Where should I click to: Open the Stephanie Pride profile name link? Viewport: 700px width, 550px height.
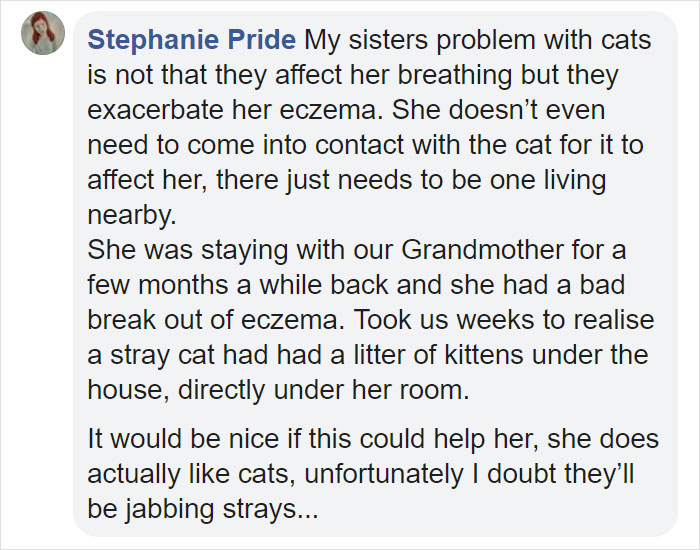192,40
